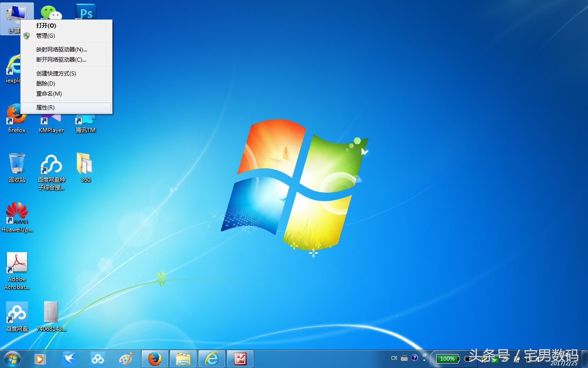Open Internet Explorer from the taskbar
This screenshot has width=588, height=368.
pos(212,359)
